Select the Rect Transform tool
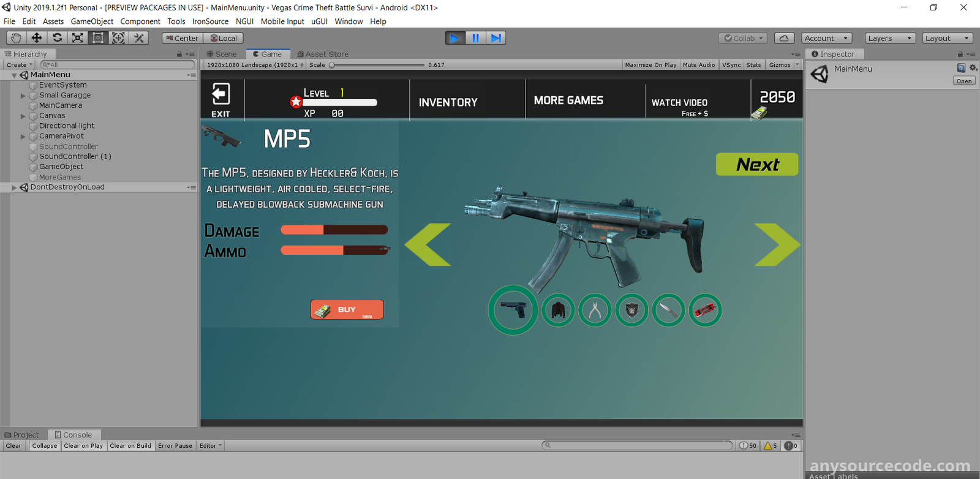980x479 pixels. click(x=98, y=38)
